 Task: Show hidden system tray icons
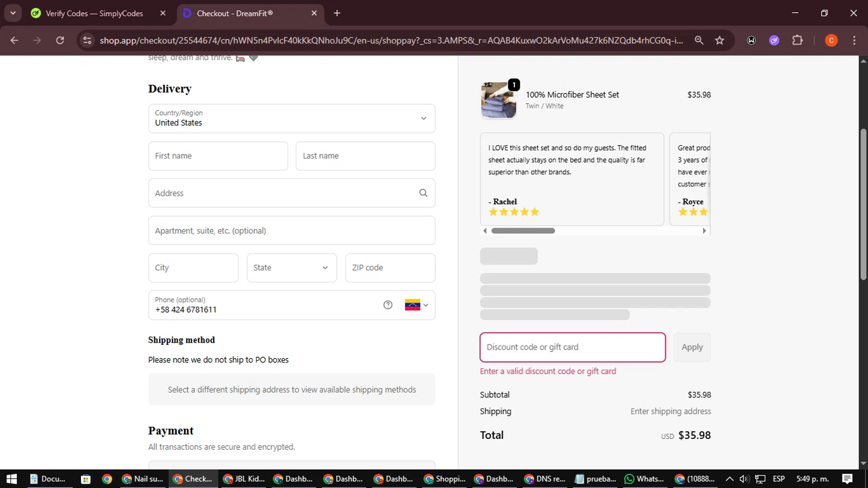pyautogui.click(x=730, y=479)
